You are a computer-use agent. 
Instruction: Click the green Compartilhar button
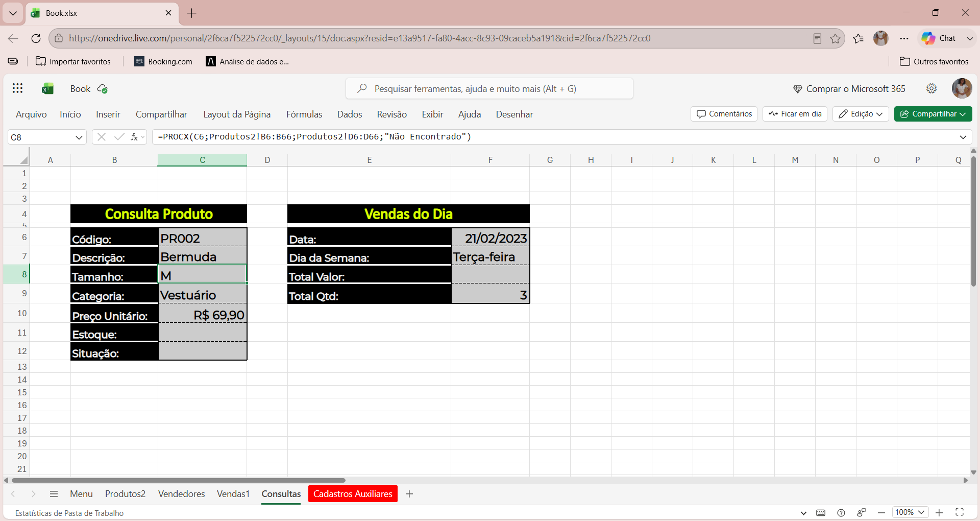pos(933,114)
